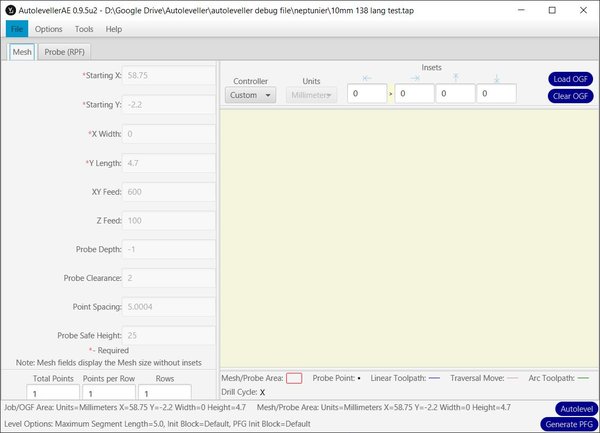This screenshot has height=433, width=600.
Task: Open the File menu
Action: pos(18,29)
